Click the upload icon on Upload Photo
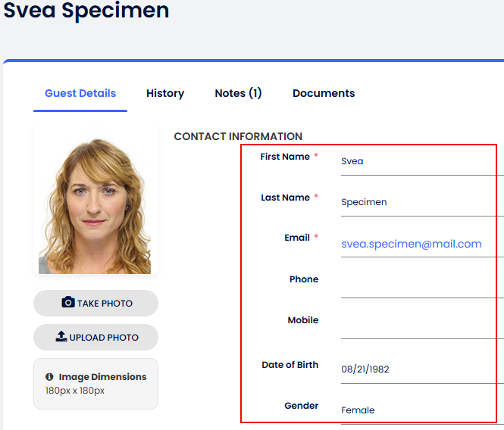 pos(61,337)
